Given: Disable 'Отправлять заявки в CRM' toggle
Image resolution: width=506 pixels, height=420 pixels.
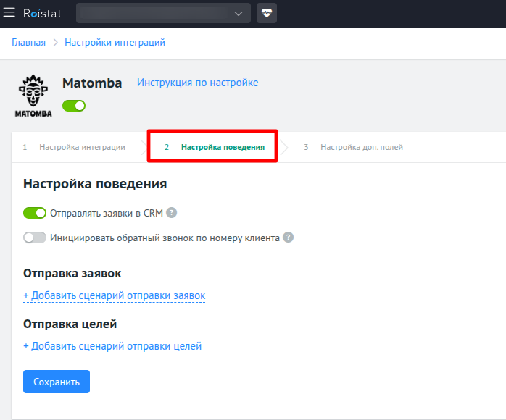Looking at the screenshot, I should pos(35,213).
